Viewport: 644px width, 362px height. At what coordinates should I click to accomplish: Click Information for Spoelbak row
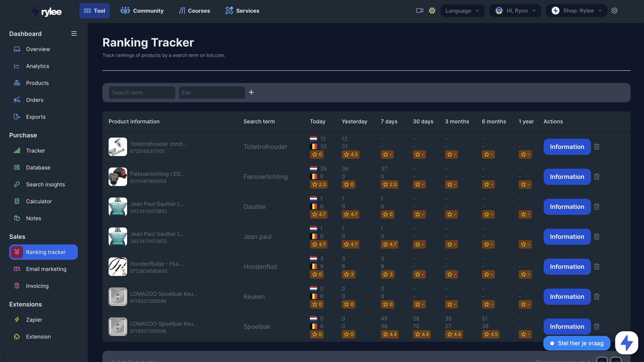coord(567,326)
